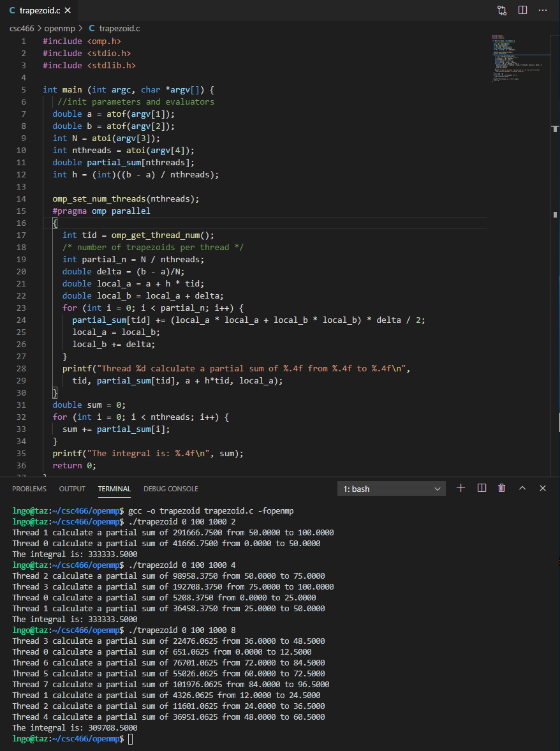This screenshot has width=560, height=751.
Task: Open the '1: bash' terminal selector dropdown
Action: [x=392, y=489]
